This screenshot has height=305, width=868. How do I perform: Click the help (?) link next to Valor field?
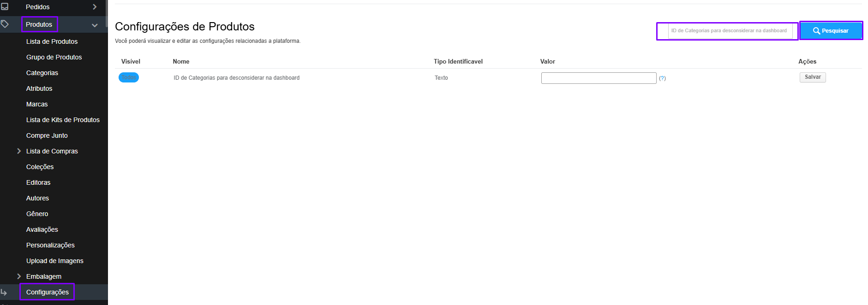pyautogui.click(x=662, y=78)
